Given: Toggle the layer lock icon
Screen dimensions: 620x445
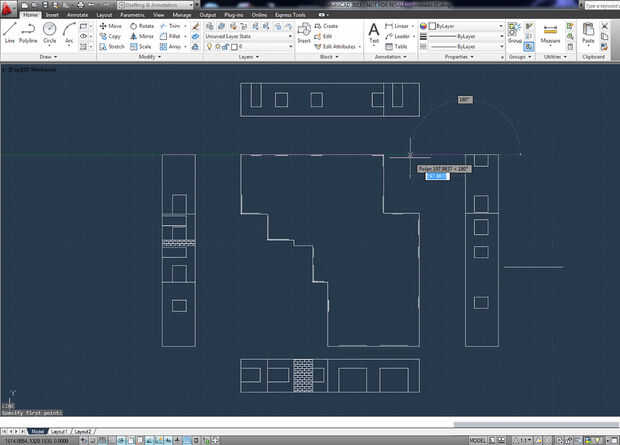Looking at the screenshot, I should coord(225,47).
